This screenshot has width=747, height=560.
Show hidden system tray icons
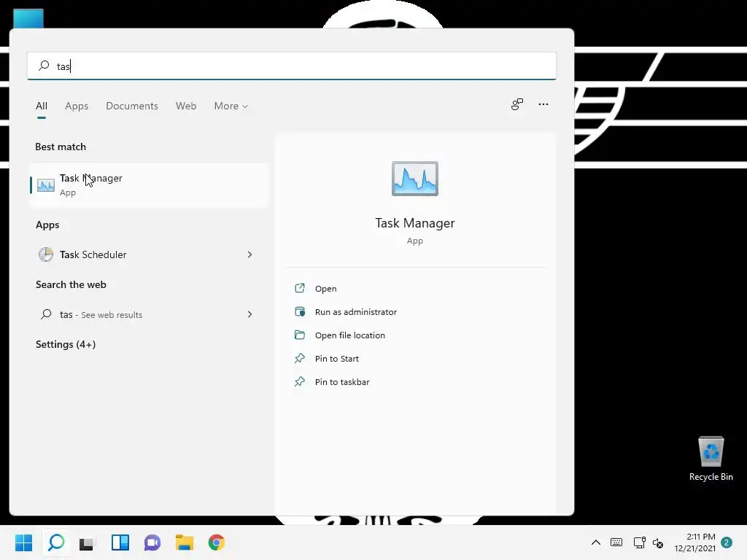click(x=595, y=542)
